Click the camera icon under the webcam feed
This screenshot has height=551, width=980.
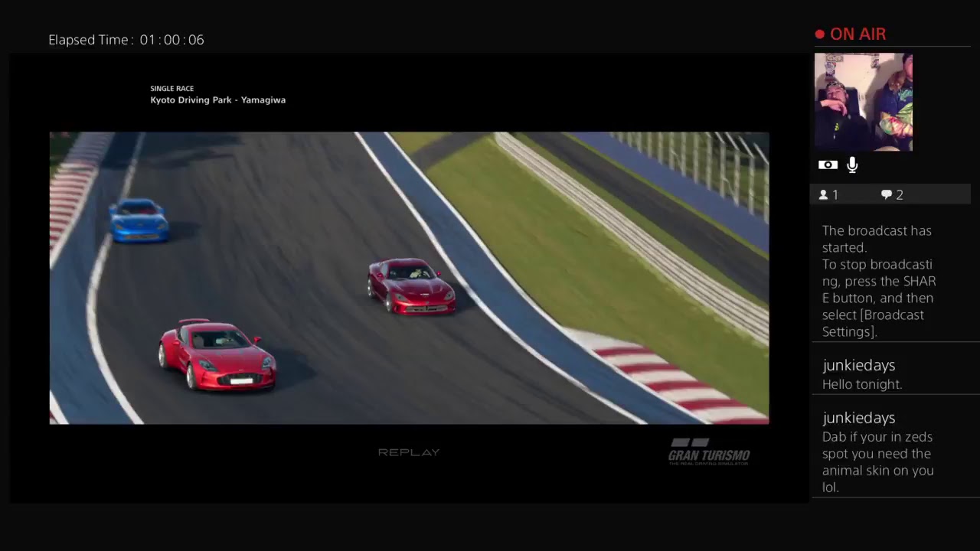point(828,165)
